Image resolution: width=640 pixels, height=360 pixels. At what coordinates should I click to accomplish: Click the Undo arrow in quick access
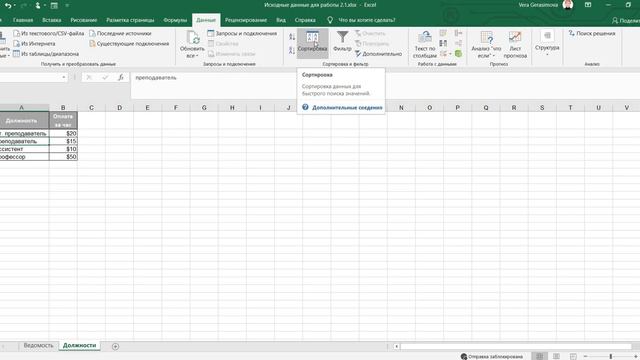coord(7,5)
